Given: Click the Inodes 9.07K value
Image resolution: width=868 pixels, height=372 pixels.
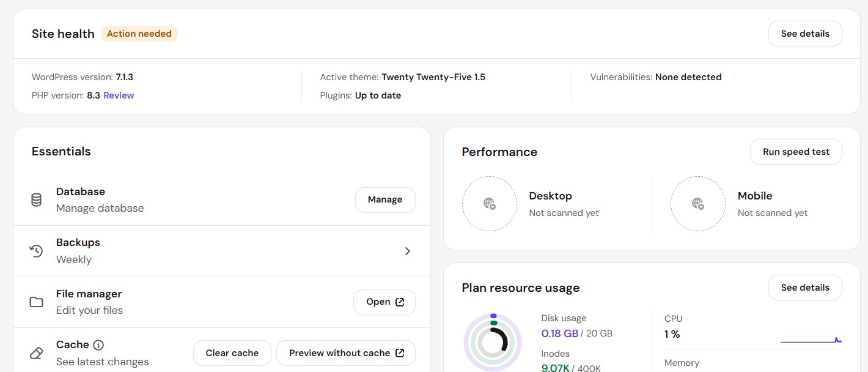Looking at the screenshot, I should (556, 368).
